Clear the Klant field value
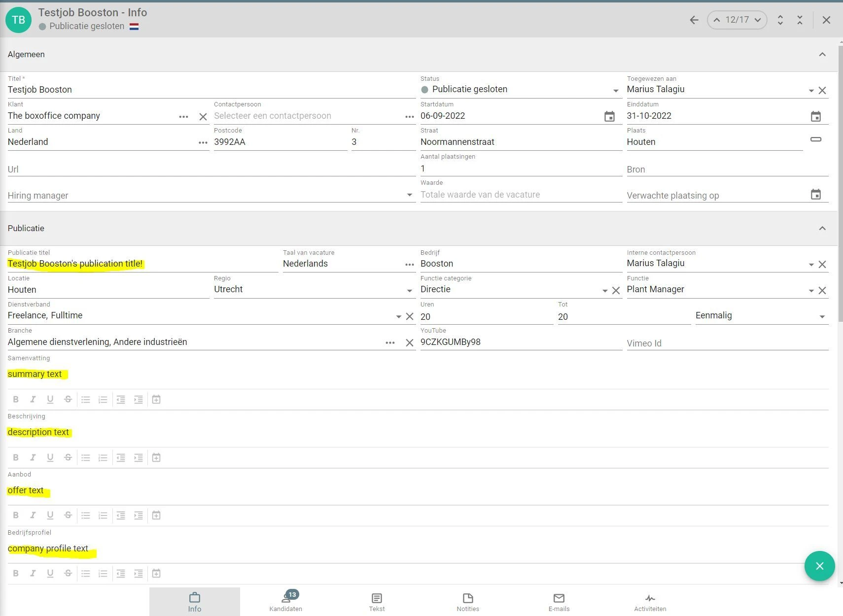 (x=203, y=117)
